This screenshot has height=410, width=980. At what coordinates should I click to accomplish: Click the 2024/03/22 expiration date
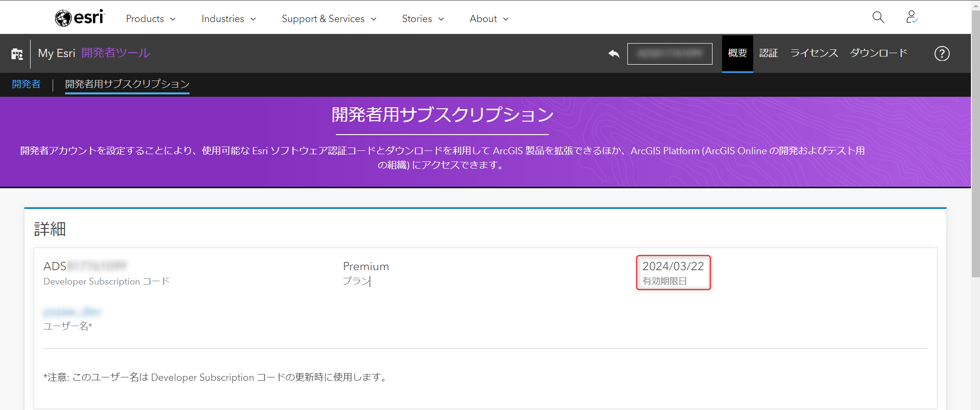(x=673, y=266)
